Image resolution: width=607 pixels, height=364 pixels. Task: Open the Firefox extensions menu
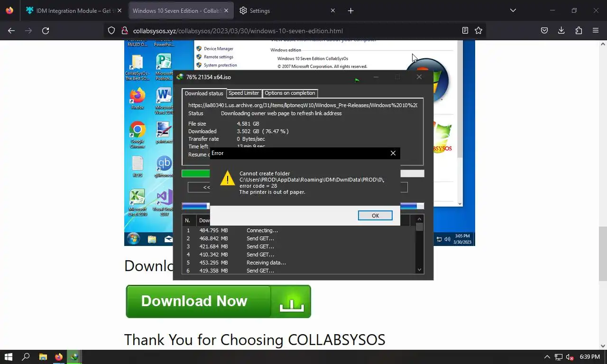(x=579, y=31)
